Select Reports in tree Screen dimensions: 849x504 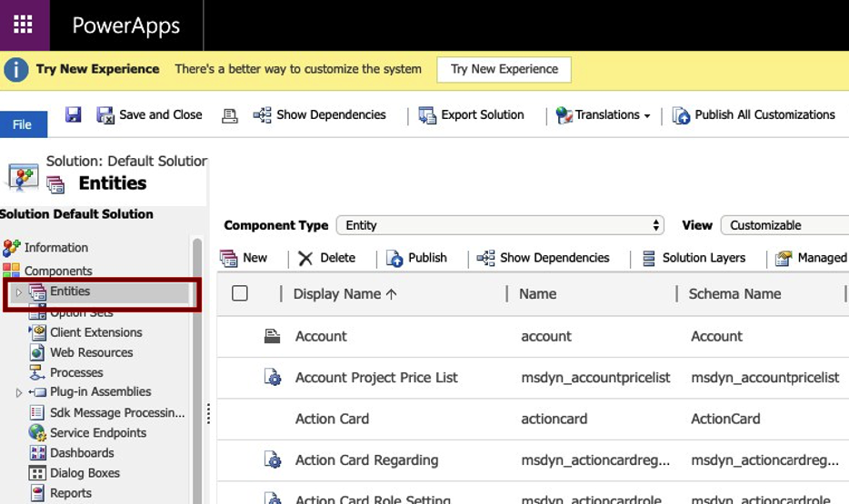tap(70, 493)
